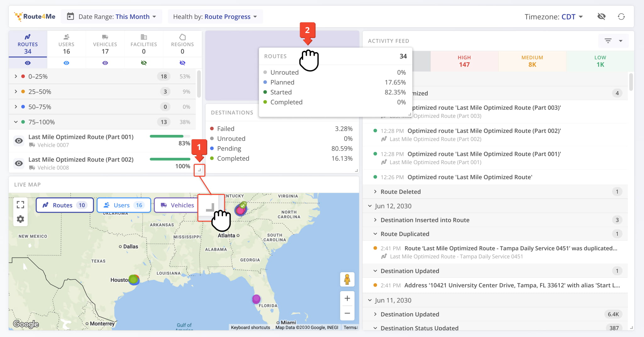Open Keyboard shortcuts link on map
This screenshot has width=644, height=337.
[250, 327]
